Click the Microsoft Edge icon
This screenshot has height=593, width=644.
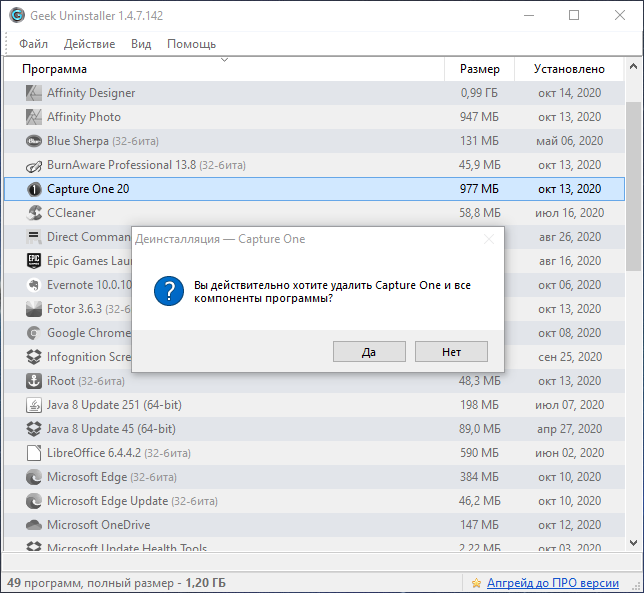tap(34, 477)
